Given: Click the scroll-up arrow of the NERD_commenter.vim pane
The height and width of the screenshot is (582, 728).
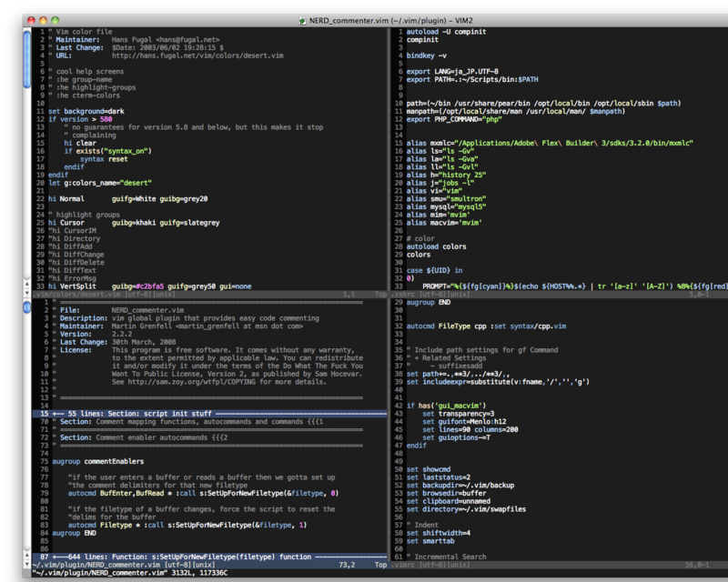Looking at the screenshot, I should (x=27, y=556).
